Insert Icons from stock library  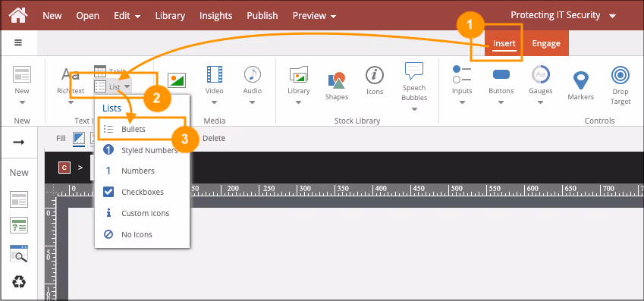click(375, 81)
